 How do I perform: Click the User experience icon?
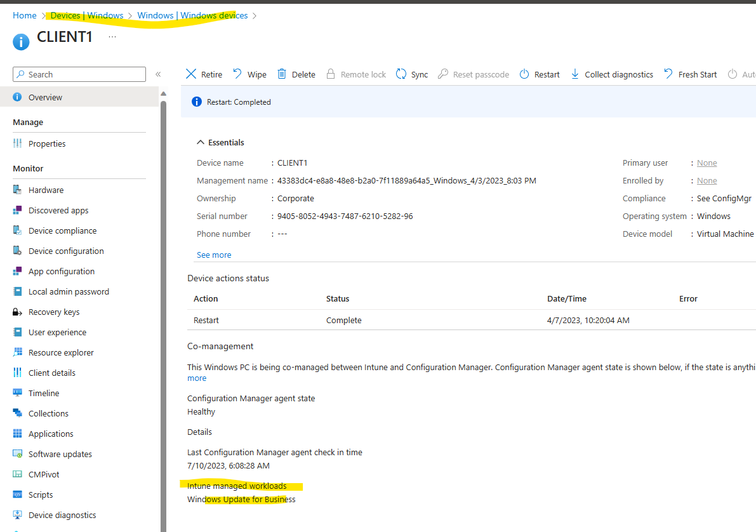[17, 332]
